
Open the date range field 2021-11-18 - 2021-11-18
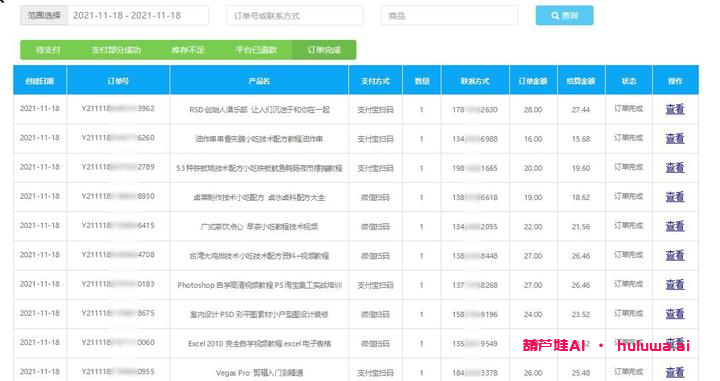pyautogui.click(x=138, y=15)
